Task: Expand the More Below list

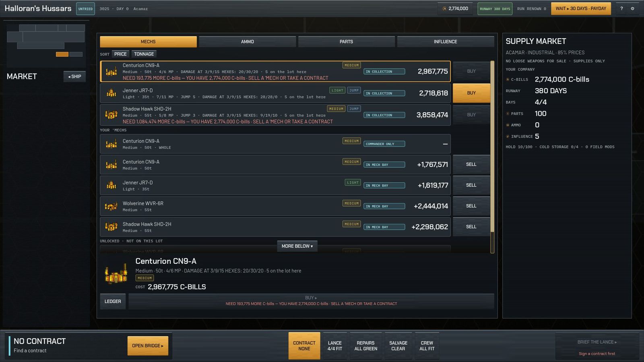Action: coord(297,246)
